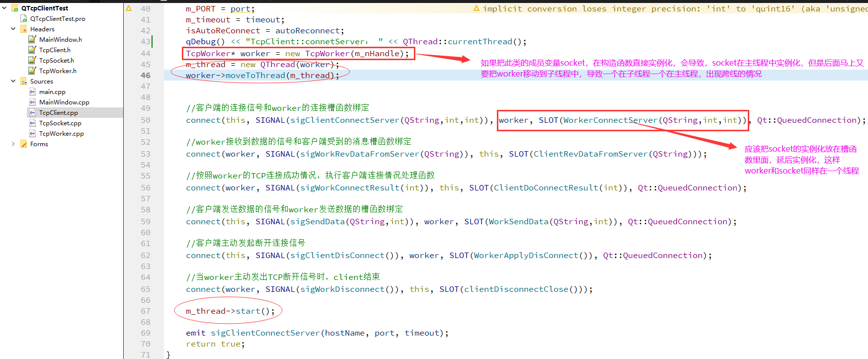Click the main.cpp source file icon
This screenshot has width=868, height=359.
pos(33,91)
